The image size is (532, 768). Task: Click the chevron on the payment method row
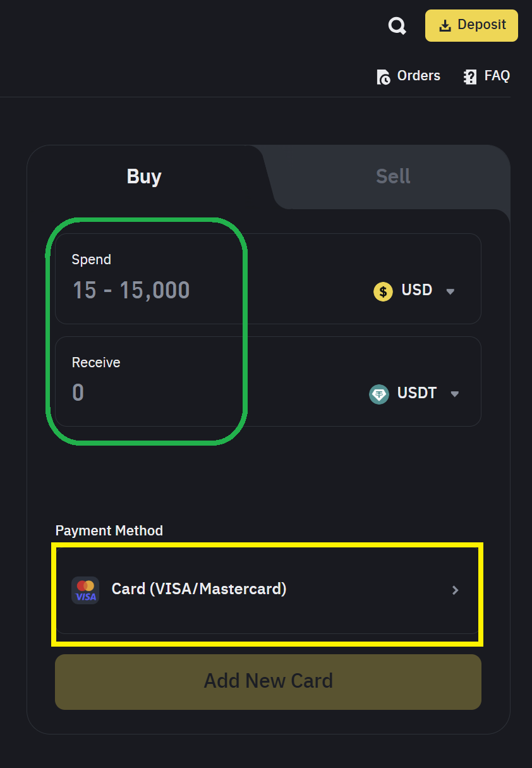455,590
